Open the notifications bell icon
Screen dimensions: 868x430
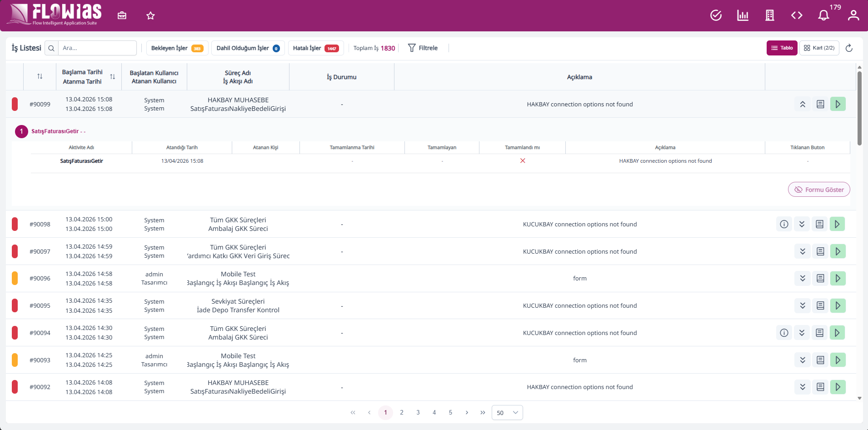(823, 15)
